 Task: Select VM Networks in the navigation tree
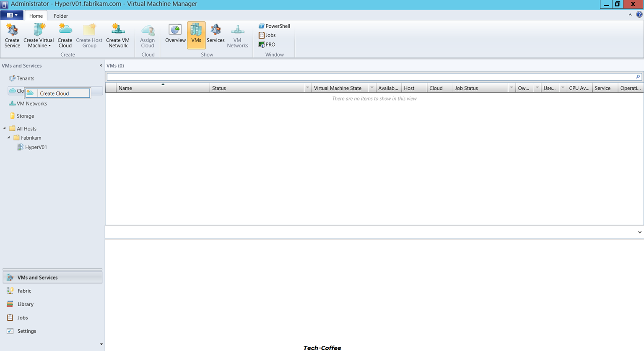coord(28,104)
